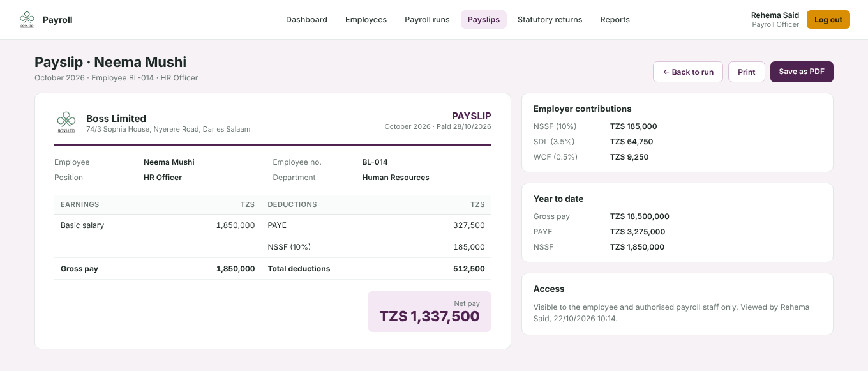This screenshot has width=868, height=371.
Task: Click year-to-date PAYE TZS 3,275,000
Action: [x=638, y=232]
